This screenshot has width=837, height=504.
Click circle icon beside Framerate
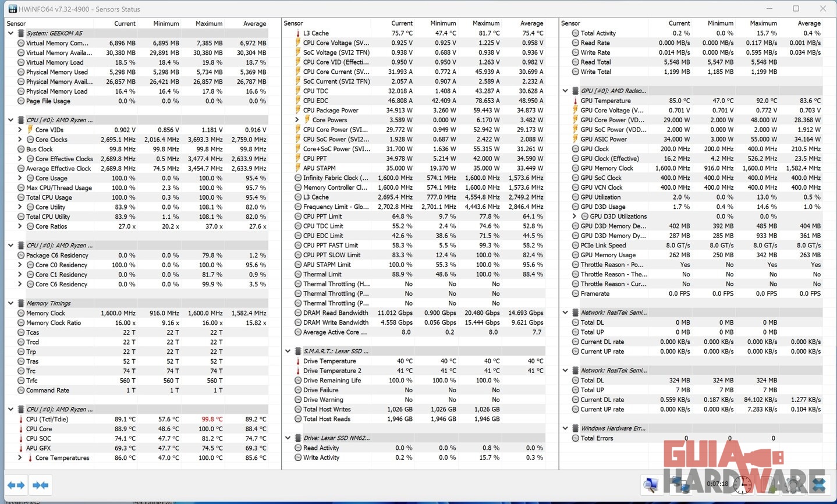pos(575,294)
